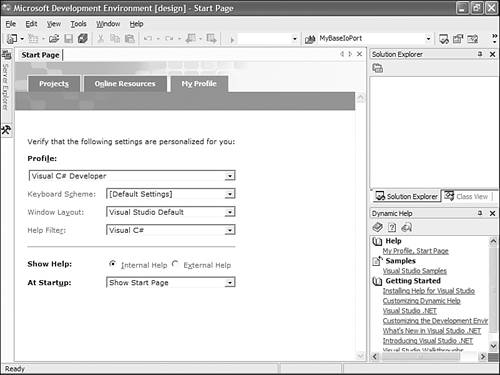Open the Tools menu
Viewport: 500px width, 375px height.
pyautogui.click(x=78, y=24)
